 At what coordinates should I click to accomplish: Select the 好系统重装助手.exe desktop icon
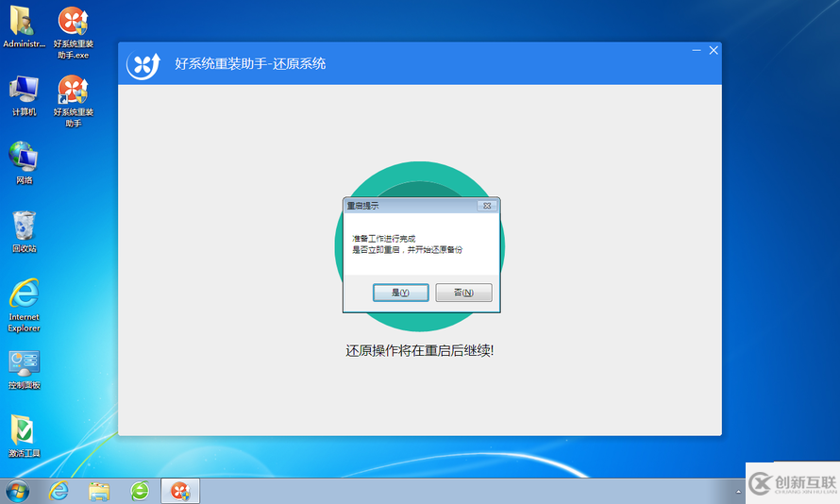point(74,33)
